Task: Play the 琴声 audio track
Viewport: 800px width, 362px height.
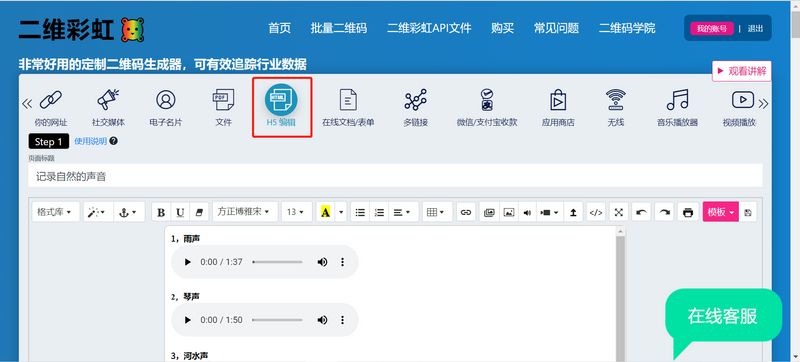Action: pyautogui.click(x=187, y=320)
